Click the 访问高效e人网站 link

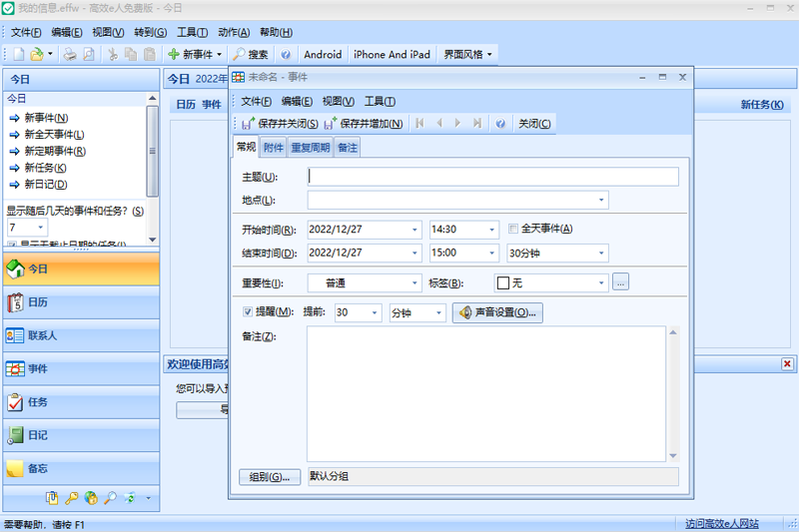pos(721,523)
